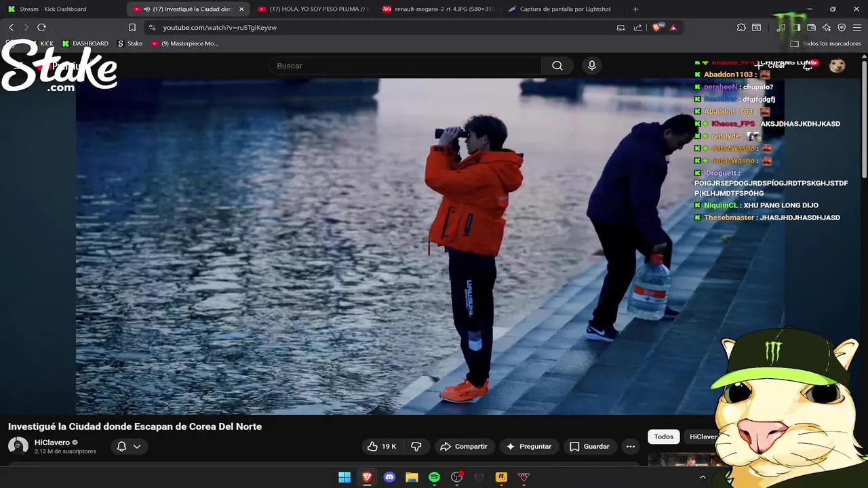Bookmark this page using the address bar icon
Viewport: 868px width, 488px height.
pyautogui.click(x=132, y=28)
